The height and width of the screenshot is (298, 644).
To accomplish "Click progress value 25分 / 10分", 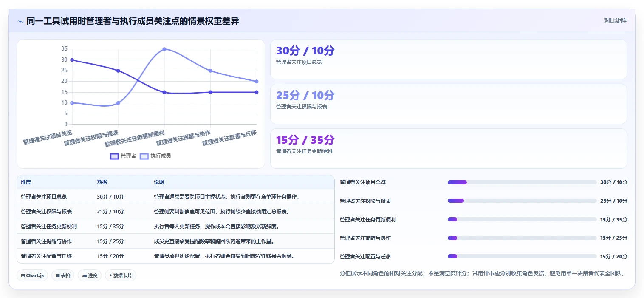I will pos(613,201).
